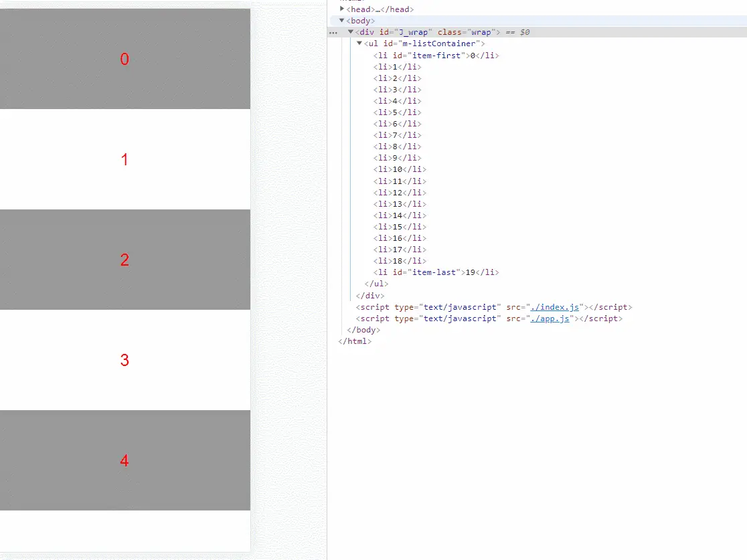Click the gray list item 2

click(x=124, y=260)
